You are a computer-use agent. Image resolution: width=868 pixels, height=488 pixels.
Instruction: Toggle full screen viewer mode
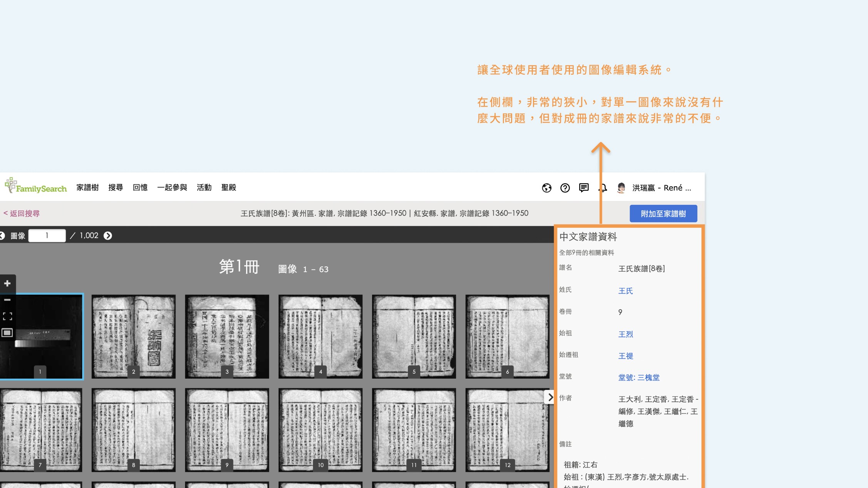click(x=7, y=316)
